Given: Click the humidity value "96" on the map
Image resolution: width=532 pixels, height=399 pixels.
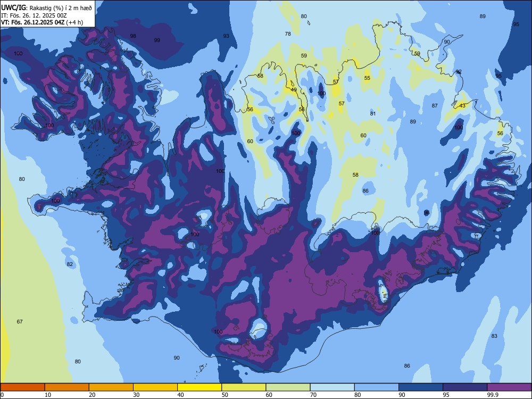Looking at the screenshot, I should pyautogui.click(x=427, y=213).
